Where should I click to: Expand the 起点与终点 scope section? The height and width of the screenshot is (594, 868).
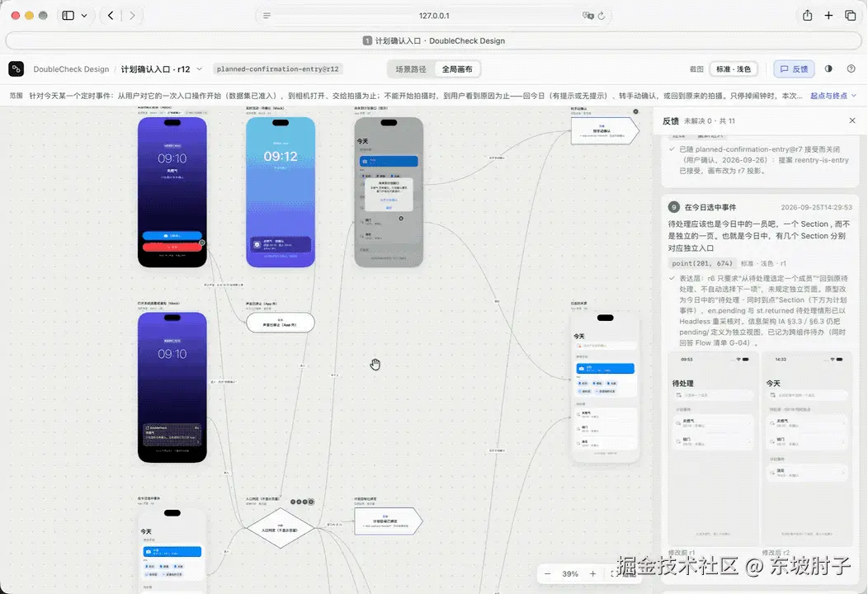pyautogui.click(x=833, y=96)
